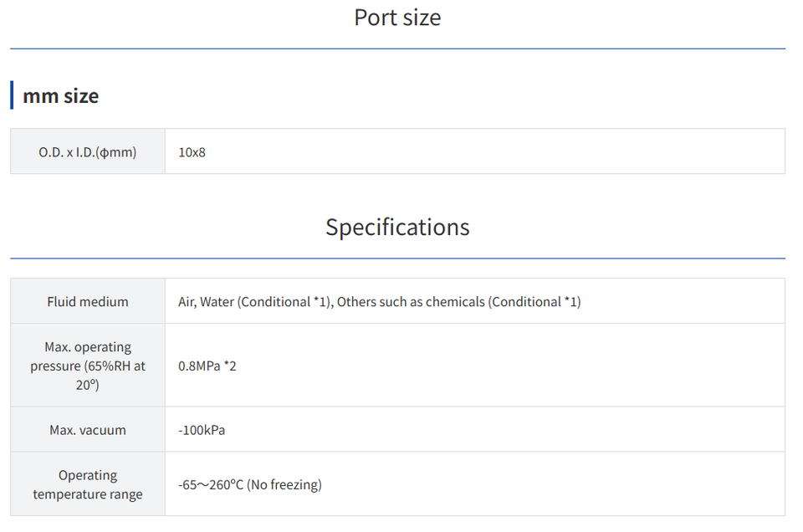The height and width of the screenshot is (532, 803).
Task: Select the Fluid medium label cell
Action: click(88, 301)
